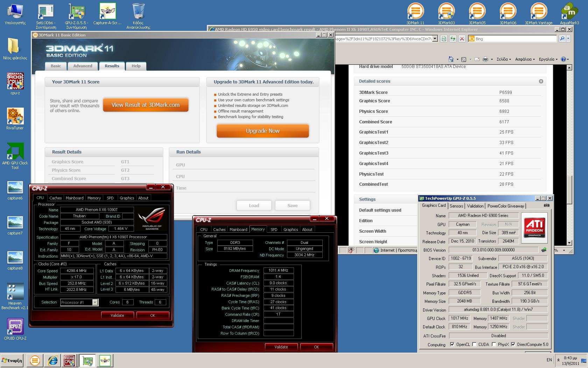The image size is (588, 368).
Task: Launch AMD GPU Clock Tool shortcut
Action: click(15, 156)
